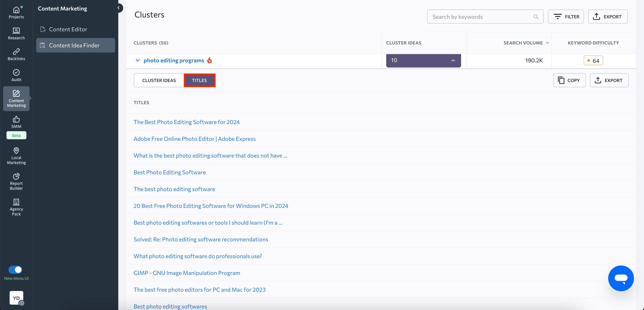This screenshot has height=310, width=644.
Task: Open Local Marketing pin icon
Action: [16, 151]
